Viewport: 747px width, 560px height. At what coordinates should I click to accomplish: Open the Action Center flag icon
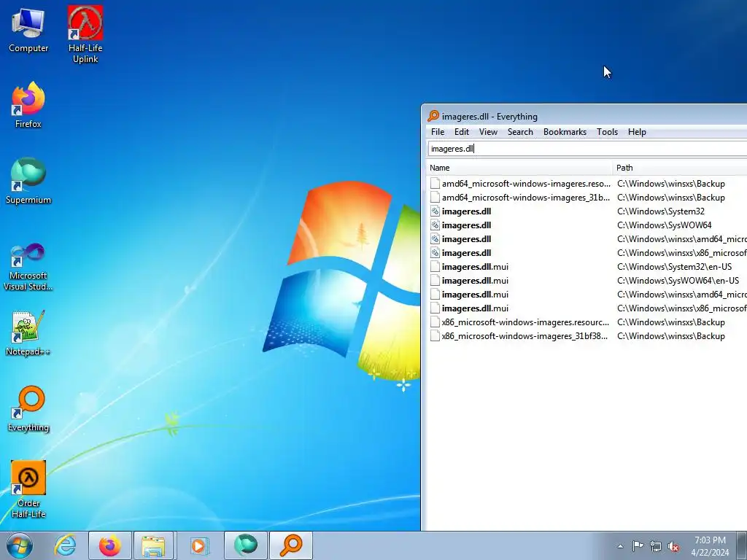tap(638, 546)
